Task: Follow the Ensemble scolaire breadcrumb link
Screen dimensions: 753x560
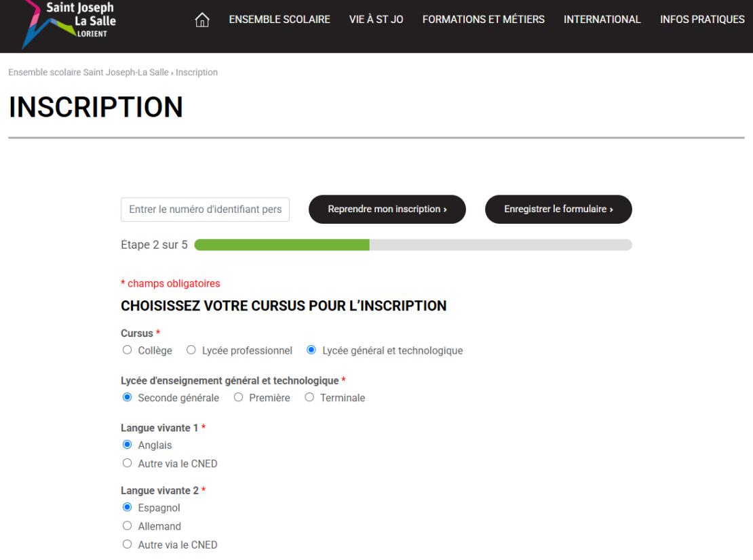Action: coord(87,72)
